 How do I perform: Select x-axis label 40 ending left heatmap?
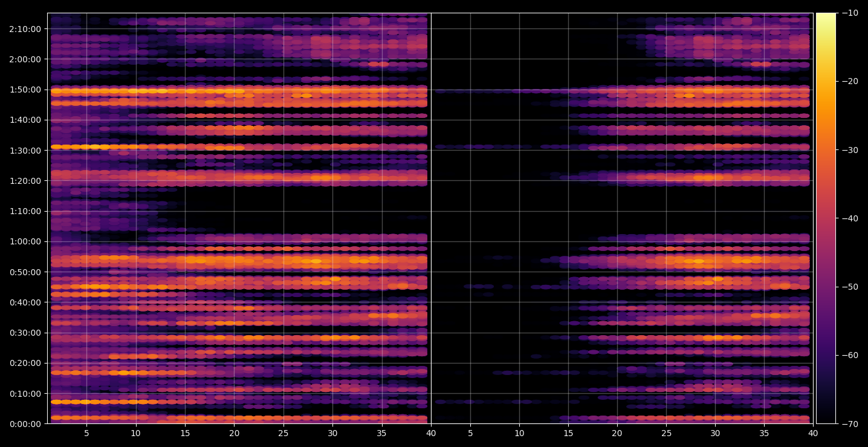[431, 434]
